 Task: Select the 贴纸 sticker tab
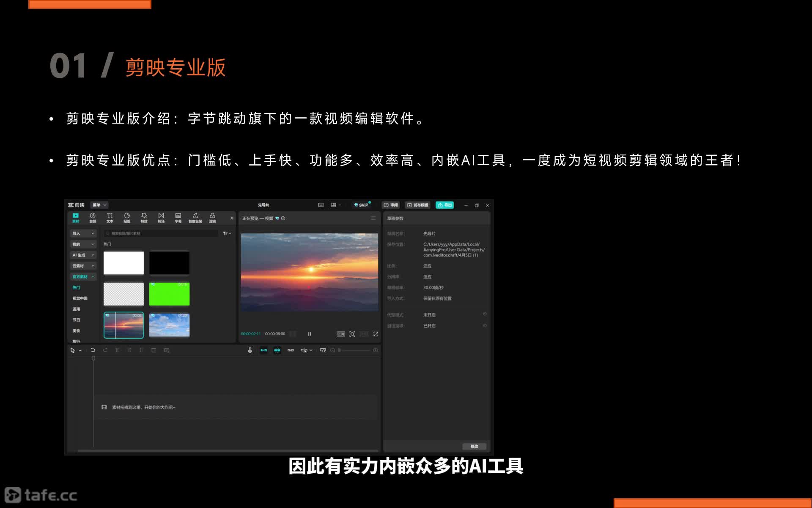point(127,218)
